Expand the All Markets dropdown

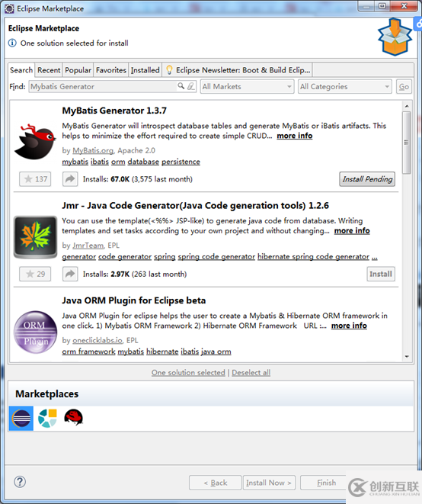(248, 86)
